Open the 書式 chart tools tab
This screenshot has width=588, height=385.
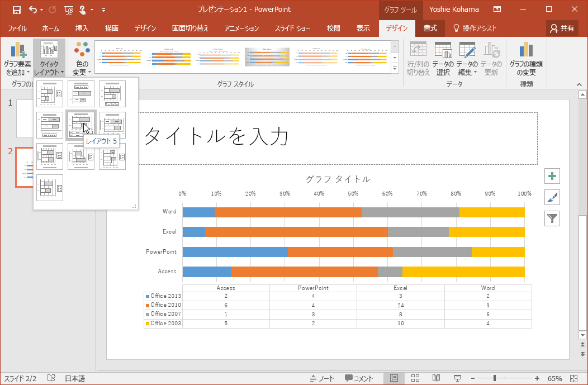point(430,28)
